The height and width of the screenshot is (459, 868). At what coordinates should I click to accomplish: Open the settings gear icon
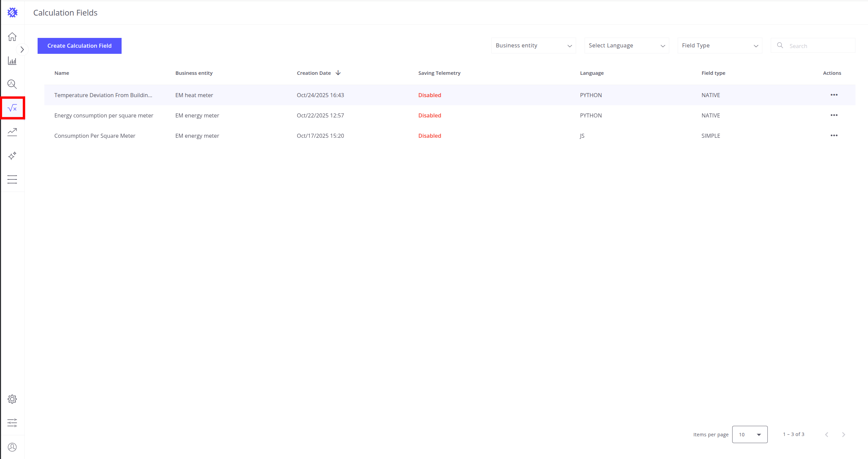click(12, 399)
